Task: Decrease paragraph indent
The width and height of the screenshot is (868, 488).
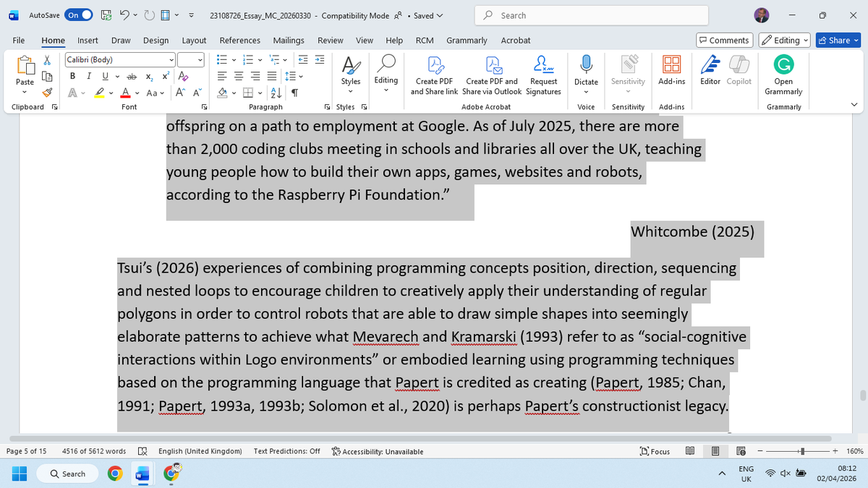Action: coord(303,60)
